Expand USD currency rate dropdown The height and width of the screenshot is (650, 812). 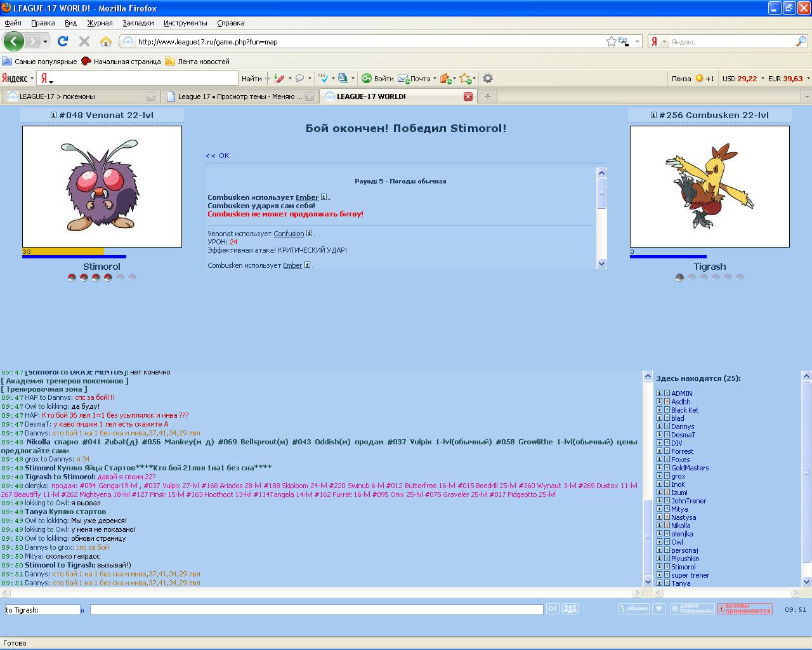(x=763, y=79)
